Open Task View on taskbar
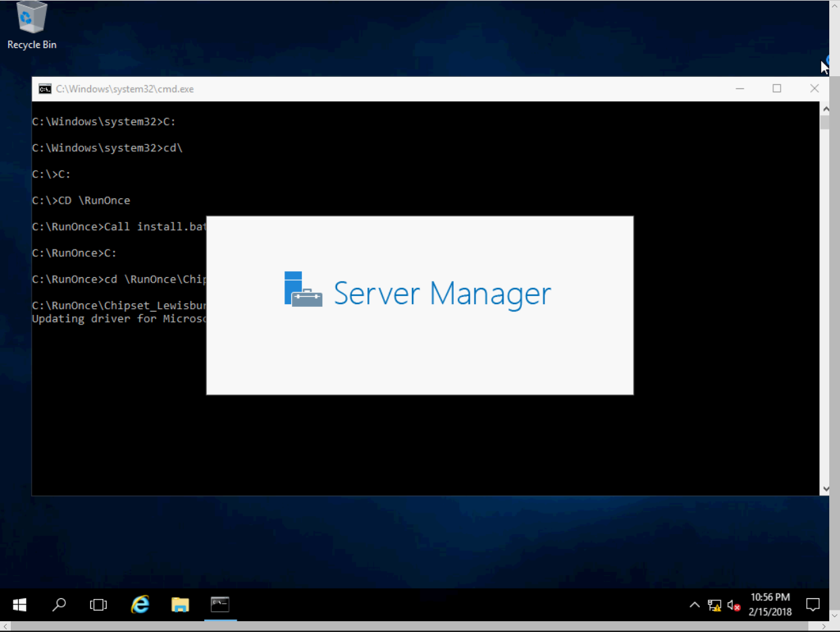The height and width of the screenshot is (632, 840). click(98, 604)
